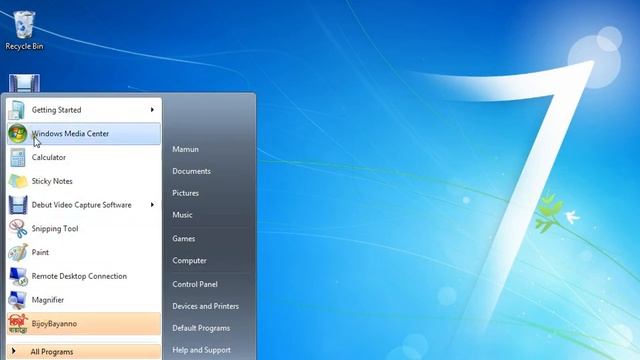Launch BijoyBayanno
The image size is (640, 360).
[84, 324]
